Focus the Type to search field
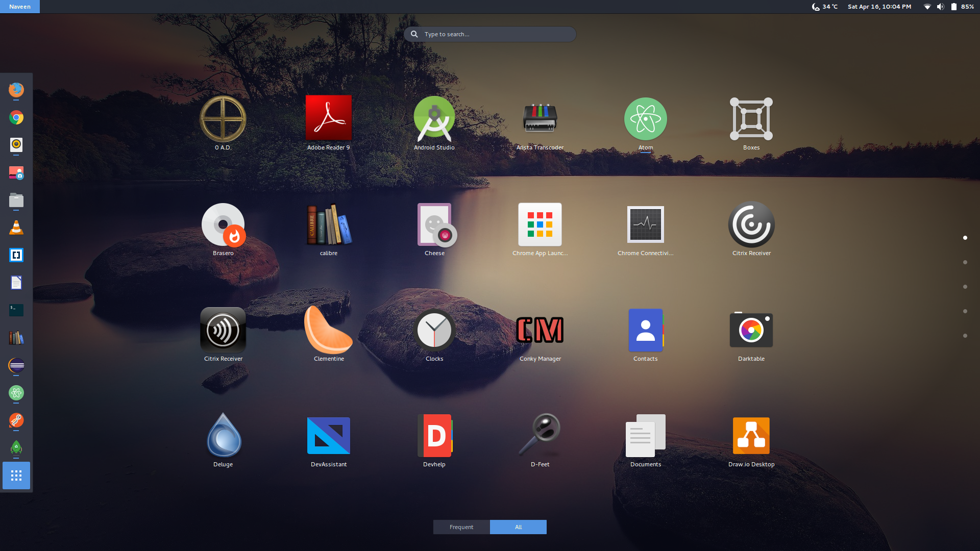Screen dimensions: 980x551 490,34
